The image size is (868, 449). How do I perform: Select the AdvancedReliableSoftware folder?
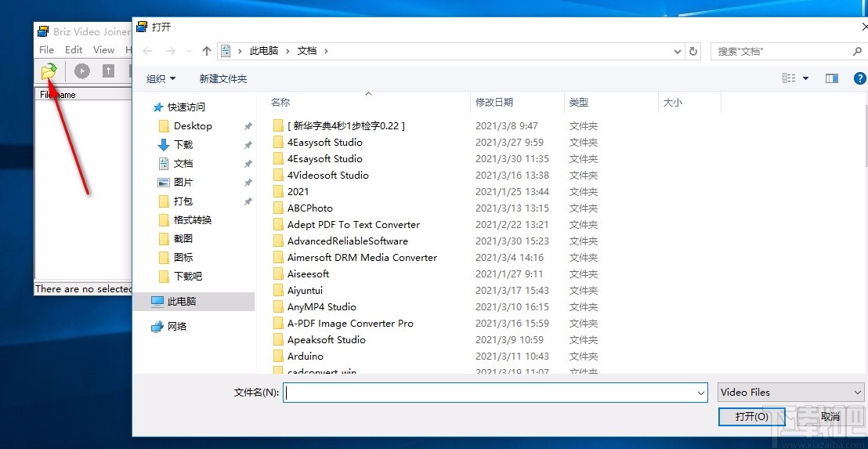click(348, 241)
